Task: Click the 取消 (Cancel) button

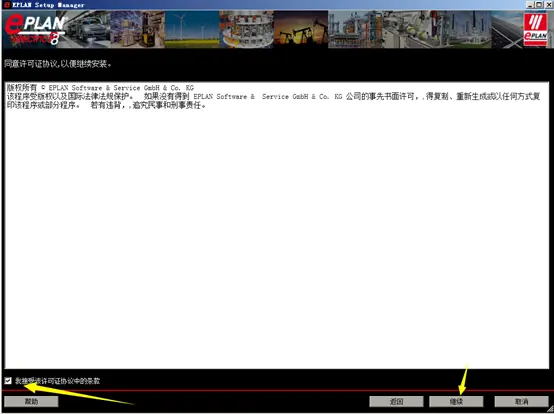Action: coord(521,401)
